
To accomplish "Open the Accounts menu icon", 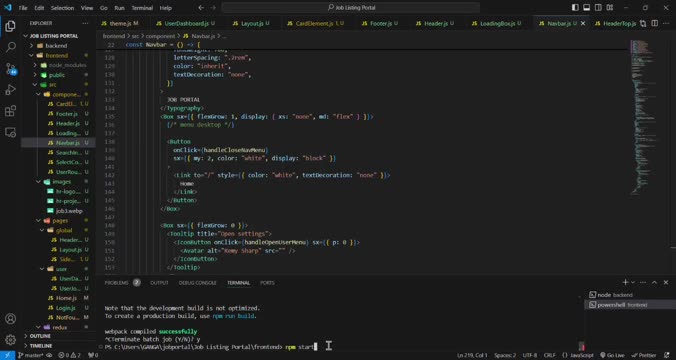I will click(10, 319).
